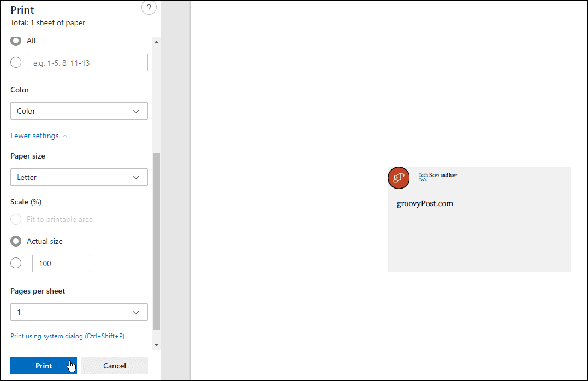588x381 pixels.
Task: Open the Paper size Letter dropdown
Action: pos(79,177)
